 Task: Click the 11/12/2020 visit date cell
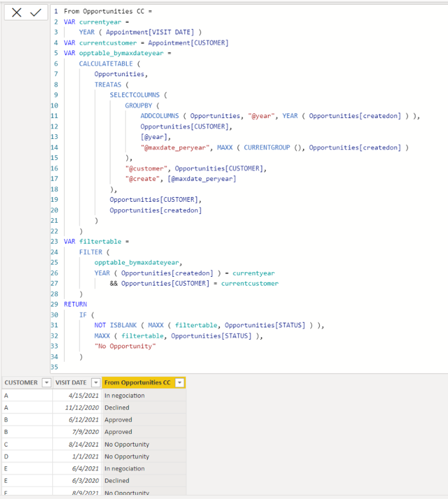pos(76,408)
